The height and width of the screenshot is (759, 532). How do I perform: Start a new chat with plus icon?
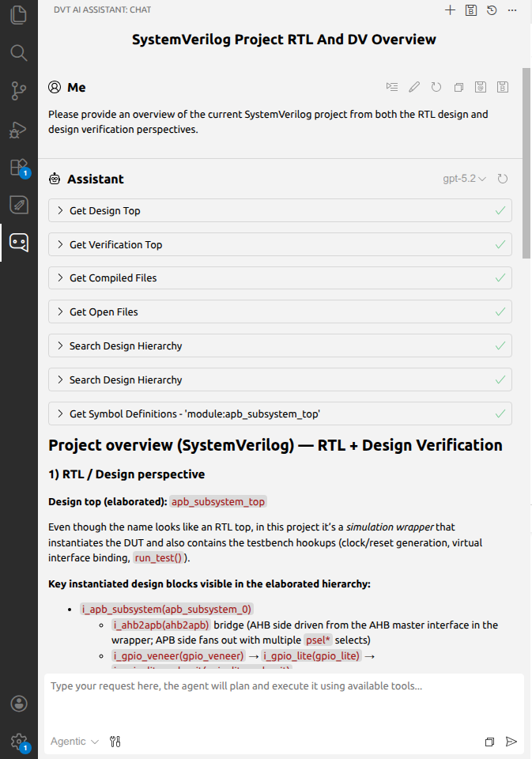[450, 10]
